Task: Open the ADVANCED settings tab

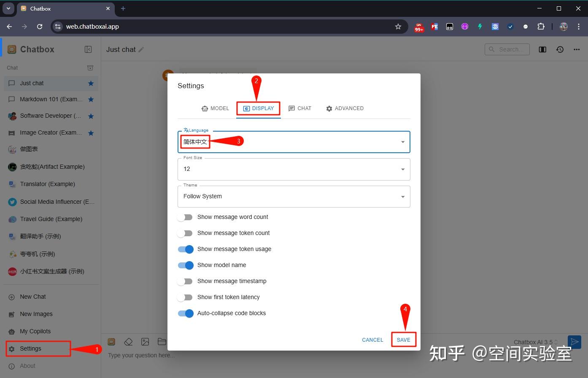Action: pyautogui.click(x=345, y=108)
